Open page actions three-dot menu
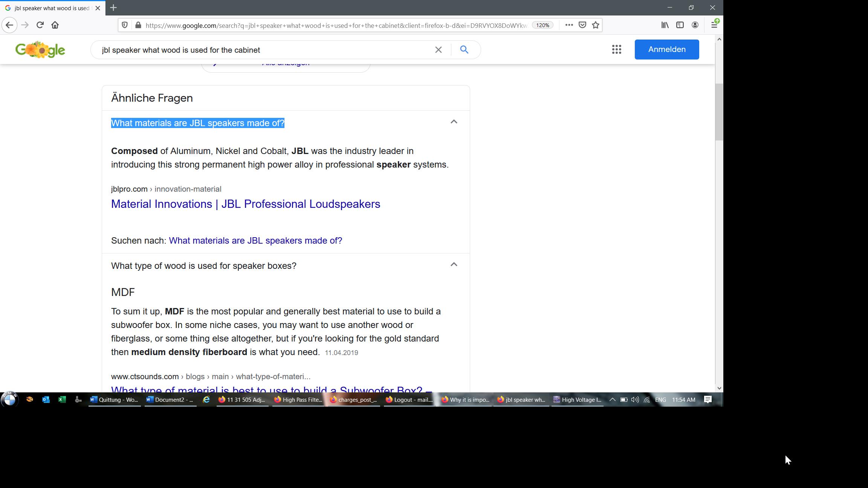This screenshot has height=488, width=868. point(569,25)
